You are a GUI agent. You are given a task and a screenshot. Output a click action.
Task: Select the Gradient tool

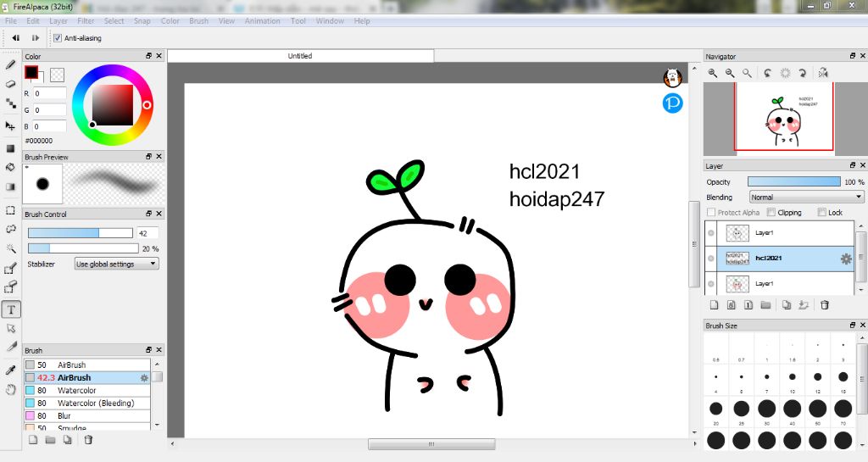click(x=10, y=186)
